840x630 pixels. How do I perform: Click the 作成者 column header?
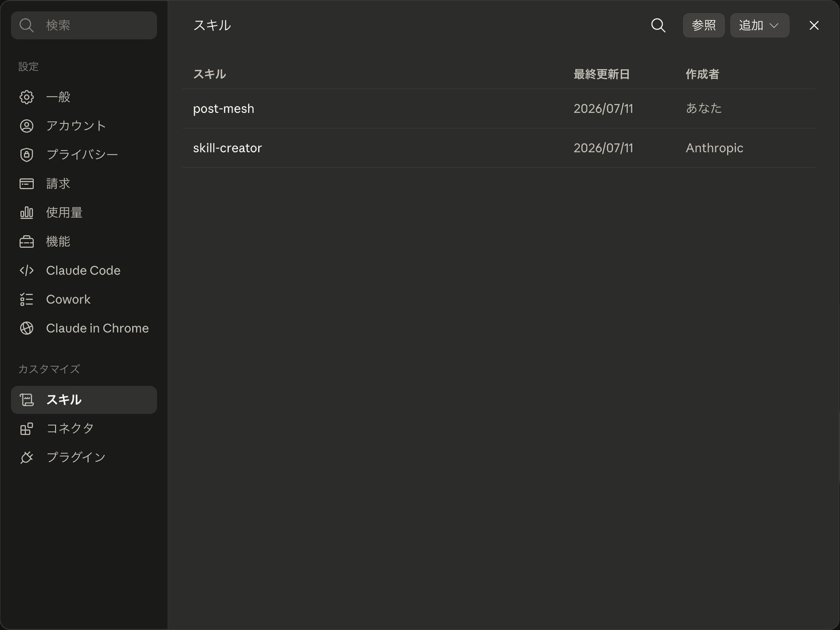pyautogui.click(x=702, y=74)
